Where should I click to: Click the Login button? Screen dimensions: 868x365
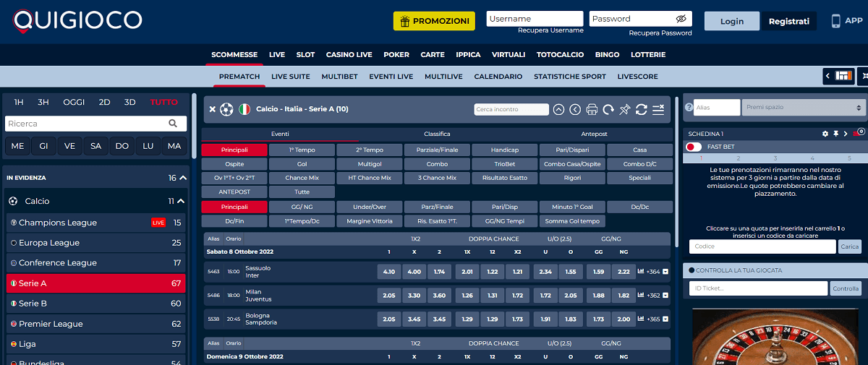pyautogui.click(x=732, y=21)
